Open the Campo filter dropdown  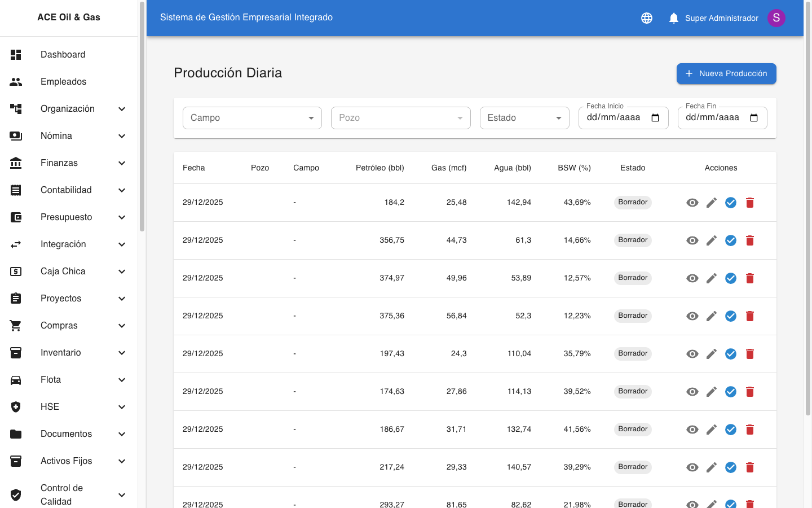click(x=252, y=118)
